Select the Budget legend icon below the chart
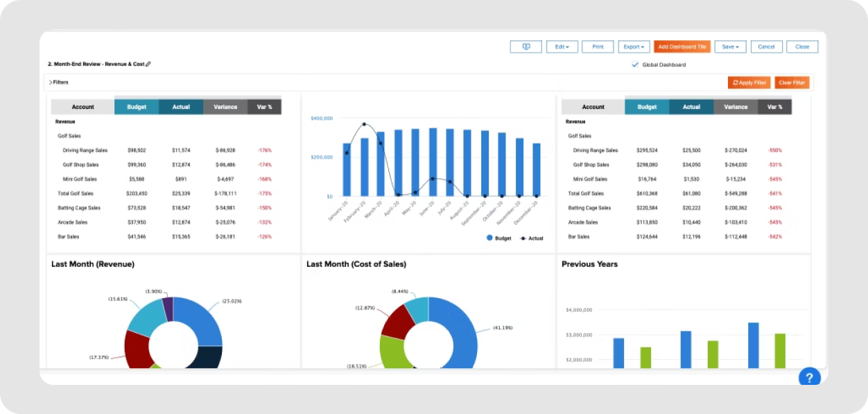The width and height of the screenshot is (868, 414). (489, 238)
